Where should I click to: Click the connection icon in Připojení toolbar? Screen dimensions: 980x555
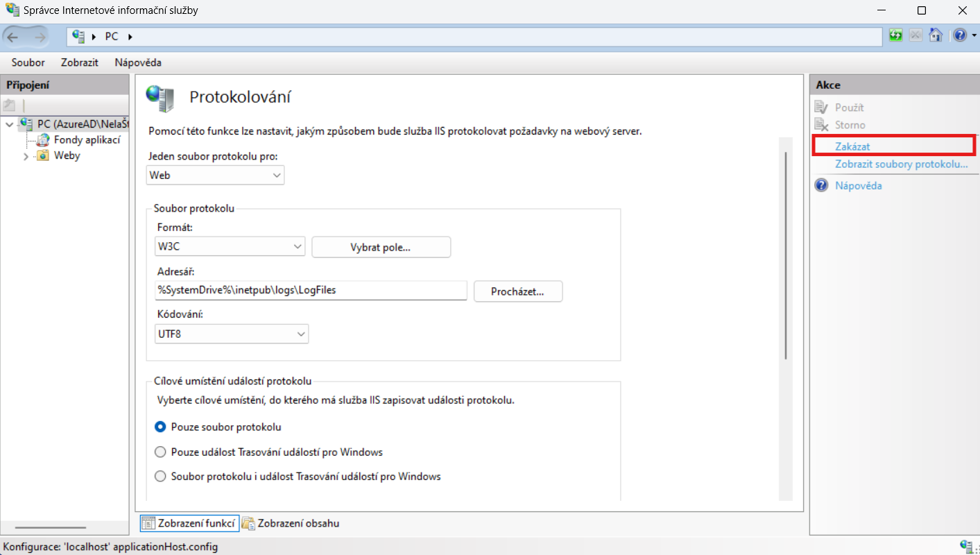9,105
